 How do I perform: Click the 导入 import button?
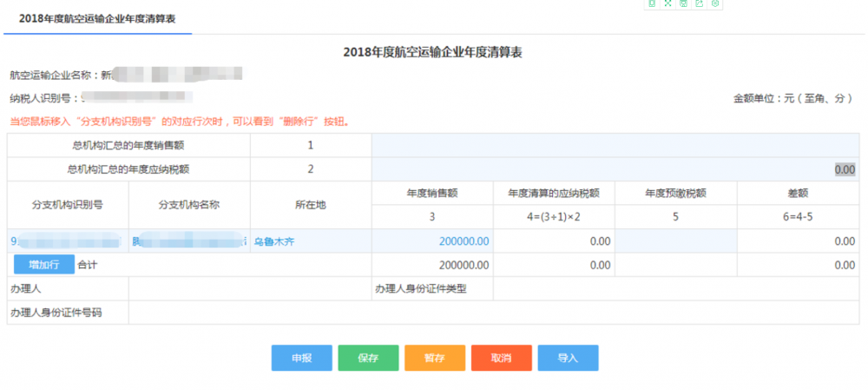tap(568, 358)
